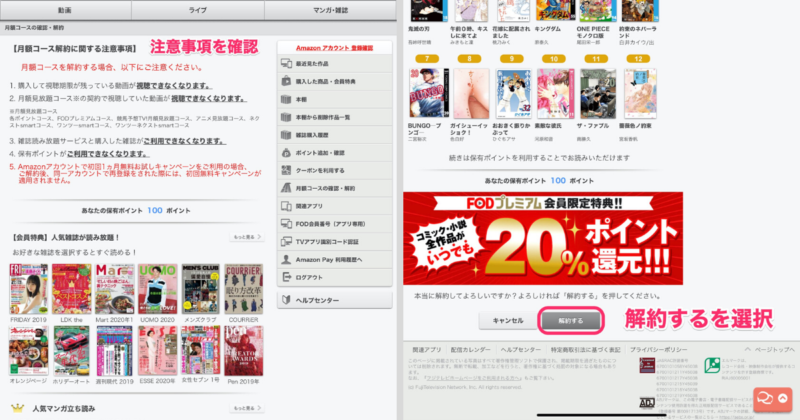Viewport: 800px width, 420px height.
Task: Click もっと見る beside 人気雑誌が読み放題
Action: [247, 237]
